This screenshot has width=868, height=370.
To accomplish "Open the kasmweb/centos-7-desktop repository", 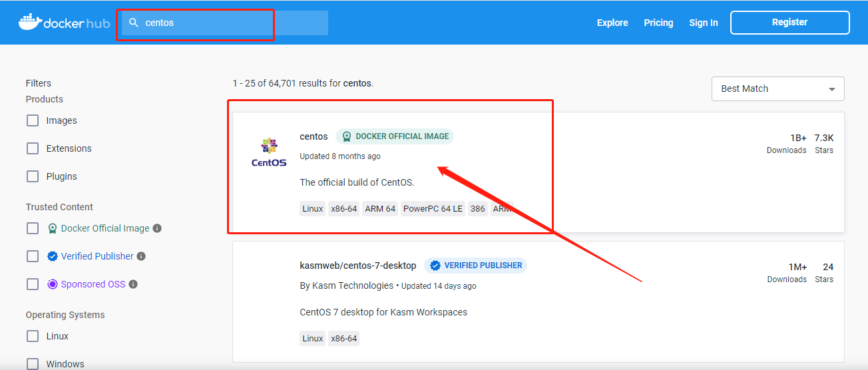I will pyautogui.click(x=358, y=266).
